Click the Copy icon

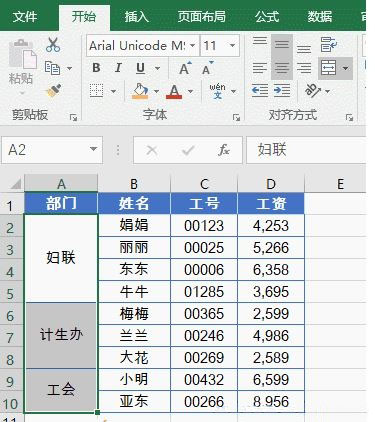[x=52, y=68]
